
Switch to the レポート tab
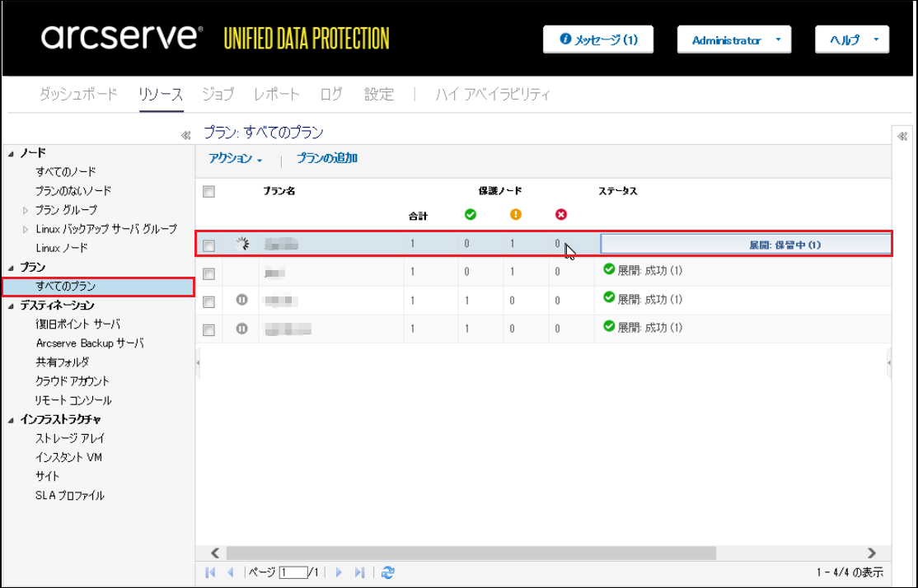[x=276, y=94]
